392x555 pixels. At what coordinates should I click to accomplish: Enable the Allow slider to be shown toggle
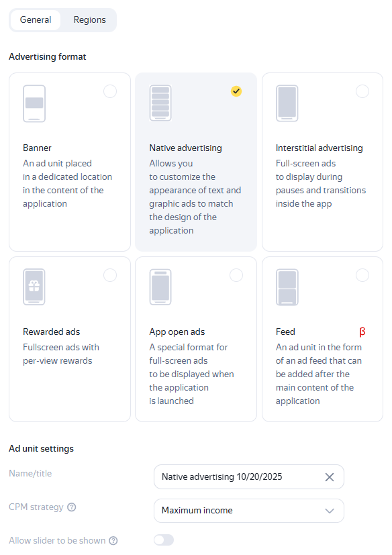coord(164,540)
